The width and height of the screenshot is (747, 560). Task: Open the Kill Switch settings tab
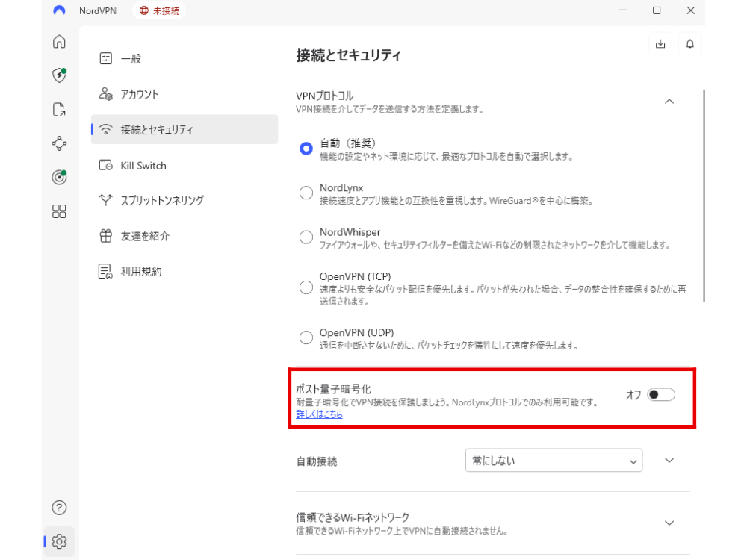coord(143,166)
